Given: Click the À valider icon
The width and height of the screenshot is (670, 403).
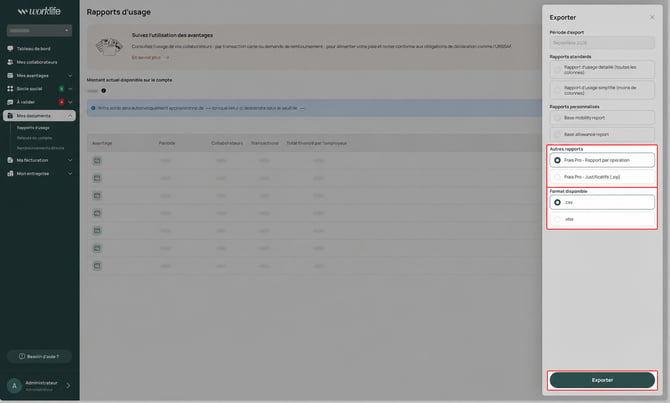Looking at the screenshot, I should (x=10, y=102).
